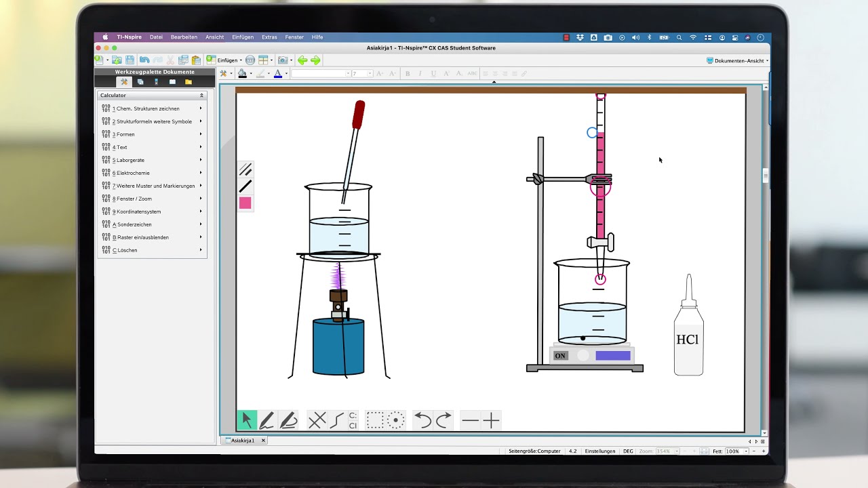Collapse the Calculator panel header
Screen dimensions: 868x488
[201, 96]
